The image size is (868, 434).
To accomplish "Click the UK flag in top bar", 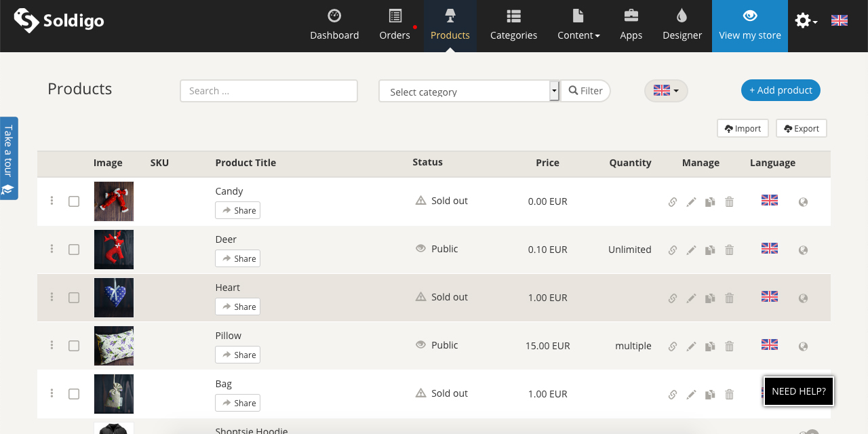I will pos(840,20).
